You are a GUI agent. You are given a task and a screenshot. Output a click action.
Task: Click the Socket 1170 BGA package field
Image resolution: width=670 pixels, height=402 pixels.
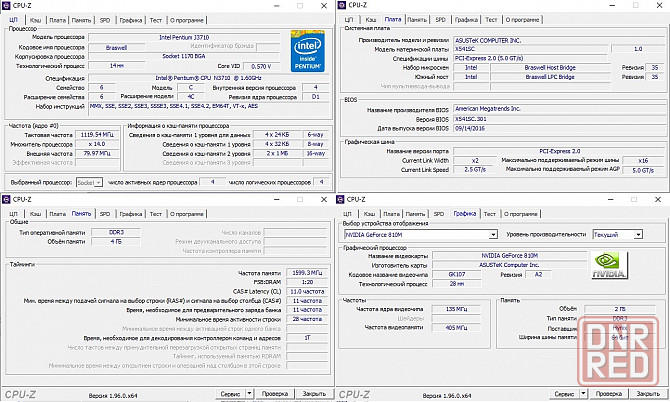click(184, 56)
